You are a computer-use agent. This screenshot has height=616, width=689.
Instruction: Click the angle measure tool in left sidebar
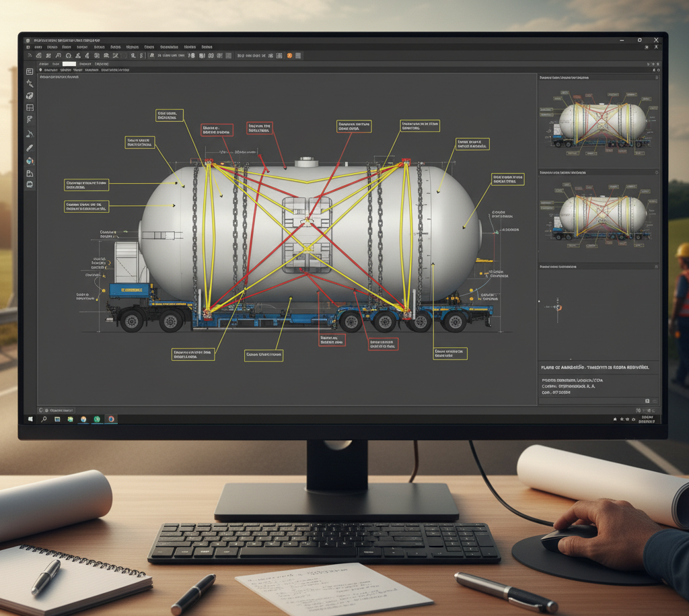click(x=30, y=134)
